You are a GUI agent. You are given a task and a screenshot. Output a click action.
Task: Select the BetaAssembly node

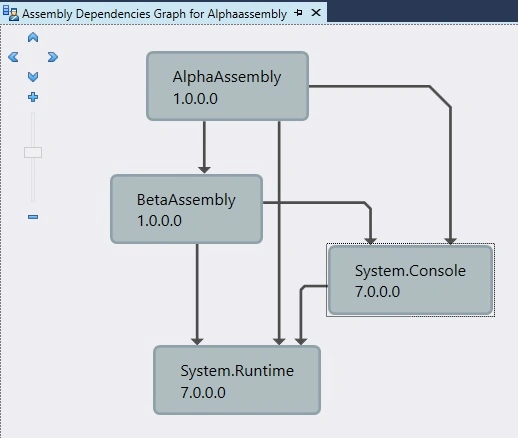(186, 209)
